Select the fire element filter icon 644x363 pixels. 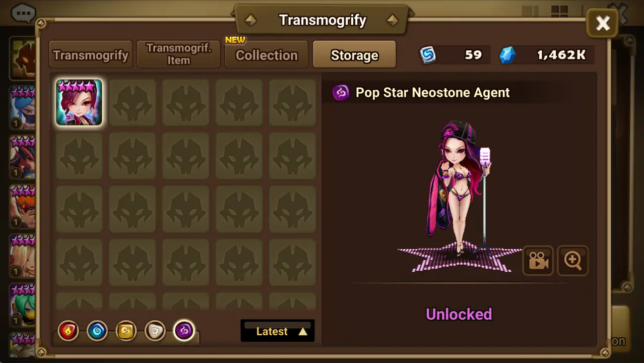pos(69,331)
